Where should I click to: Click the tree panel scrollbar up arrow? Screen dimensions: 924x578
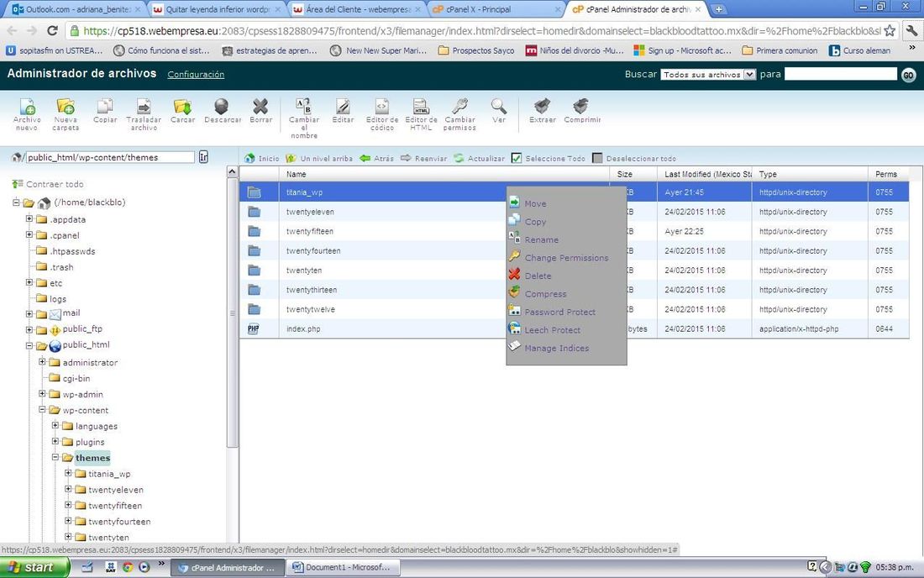(x=232, y=172)
